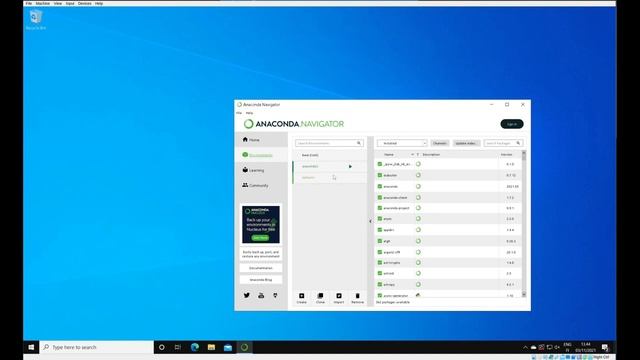The height and width of the screenshot is (360, 640).
Task: Focus the Search Environments field
Action: pyautogui.click(x=329, y=143)
